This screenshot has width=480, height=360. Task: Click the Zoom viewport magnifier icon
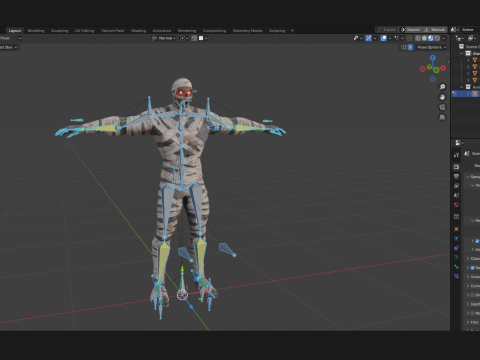click(442, 87)
